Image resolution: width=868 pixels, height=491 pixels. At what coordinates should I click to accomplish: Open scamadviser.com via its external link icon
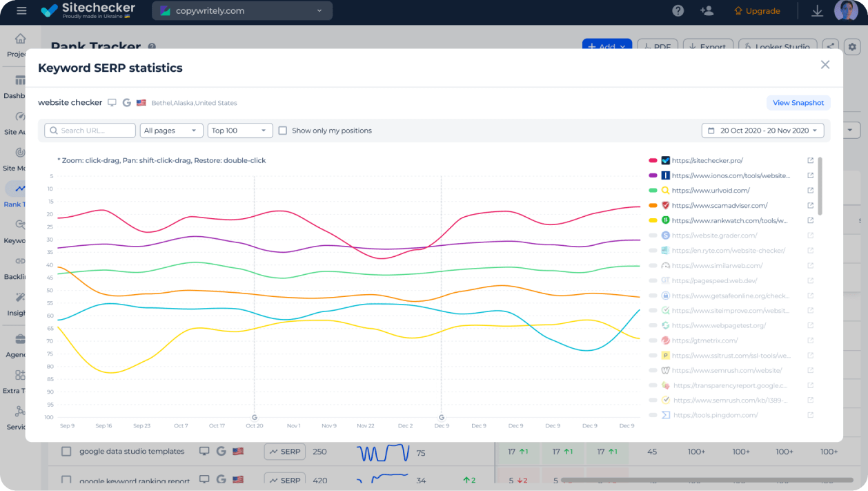tap(811, 205)
